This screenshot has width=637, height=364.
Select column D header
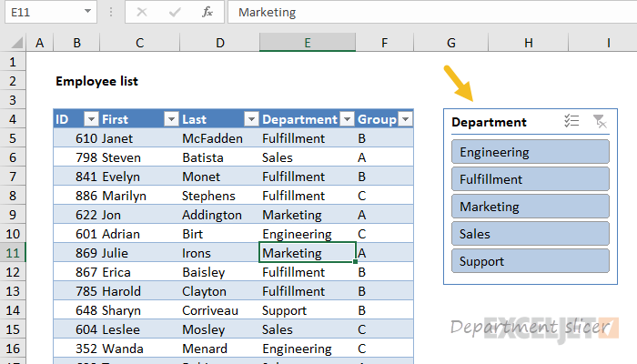(x=220, y=43)
